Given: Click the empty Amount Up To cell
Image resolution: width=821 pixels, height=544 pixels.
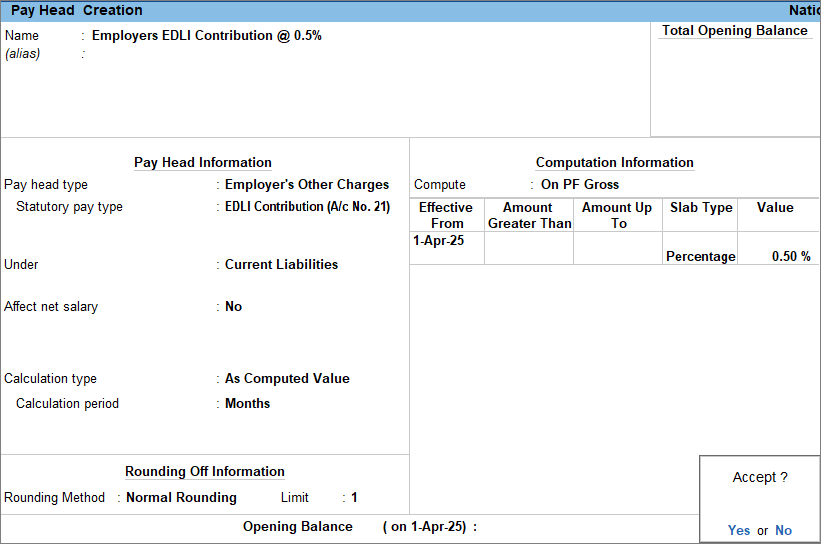Looking at the screenshot, I should (x=617, y=249).
